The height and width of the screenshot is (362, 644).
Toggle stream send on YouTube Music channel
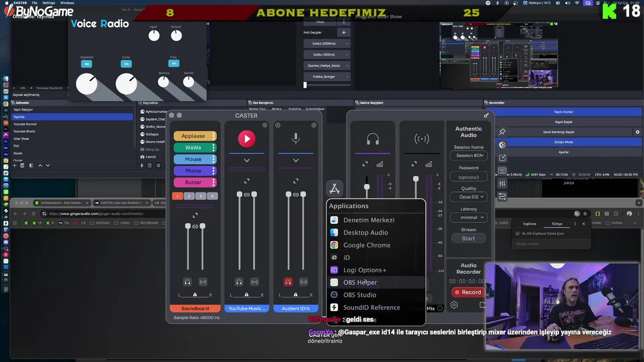click(255, 282)
